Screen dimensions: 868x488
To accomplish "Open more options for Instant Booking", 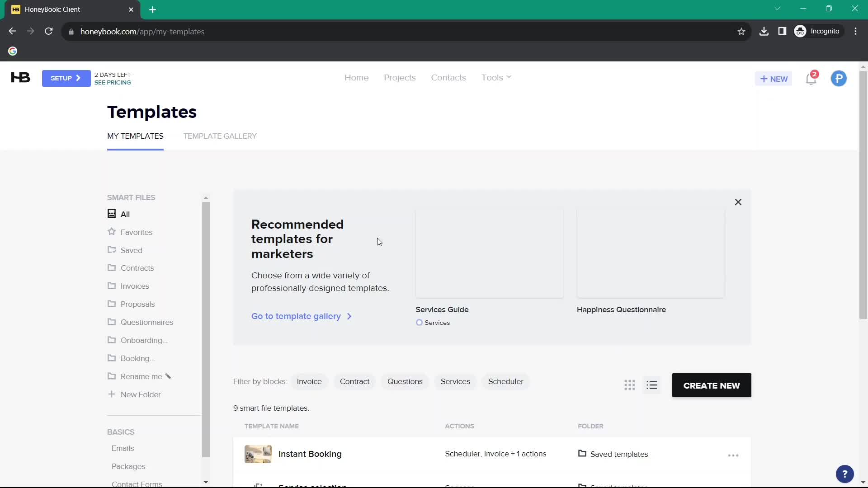I will point(733,455).
